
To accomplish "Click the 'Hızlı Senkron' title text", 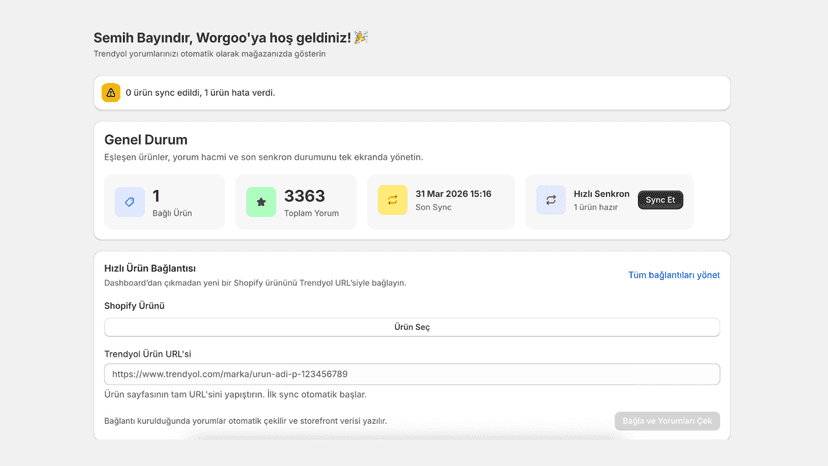I will click(x=601, y=194).
